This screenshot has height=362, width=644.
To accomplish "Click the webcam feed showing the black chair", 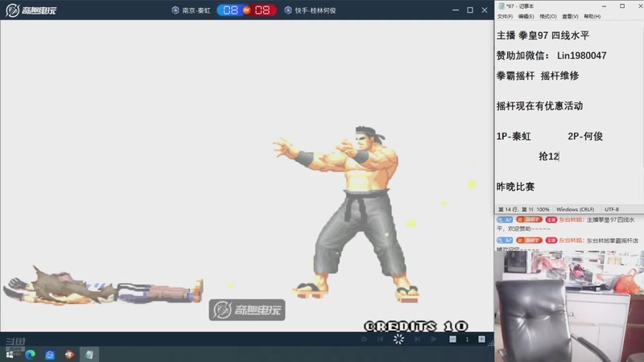I will coord(569,306).
